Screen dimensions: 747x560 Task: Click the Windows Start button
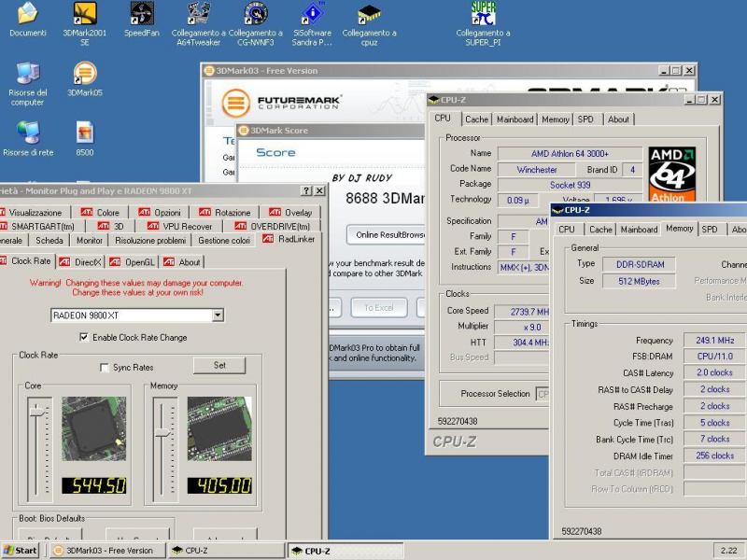pos(20,551)
